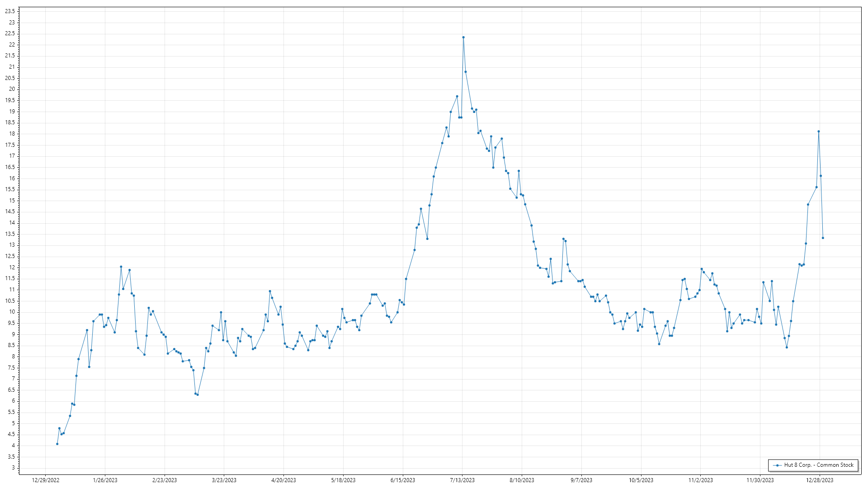This screenshot has width=868, height=488.
Task: Click the late December peak point near 18
Action: coord(819,131)
